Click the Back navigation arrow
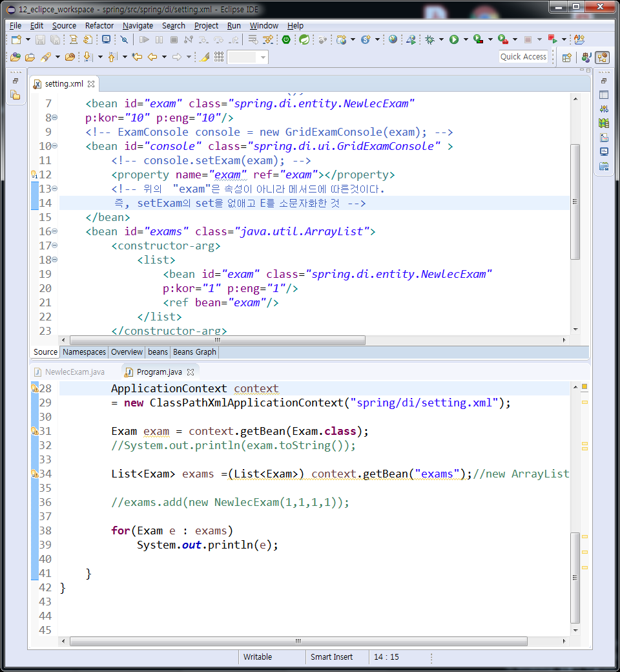This screenshot has height=672, width=620. click(x=152, y=57)
